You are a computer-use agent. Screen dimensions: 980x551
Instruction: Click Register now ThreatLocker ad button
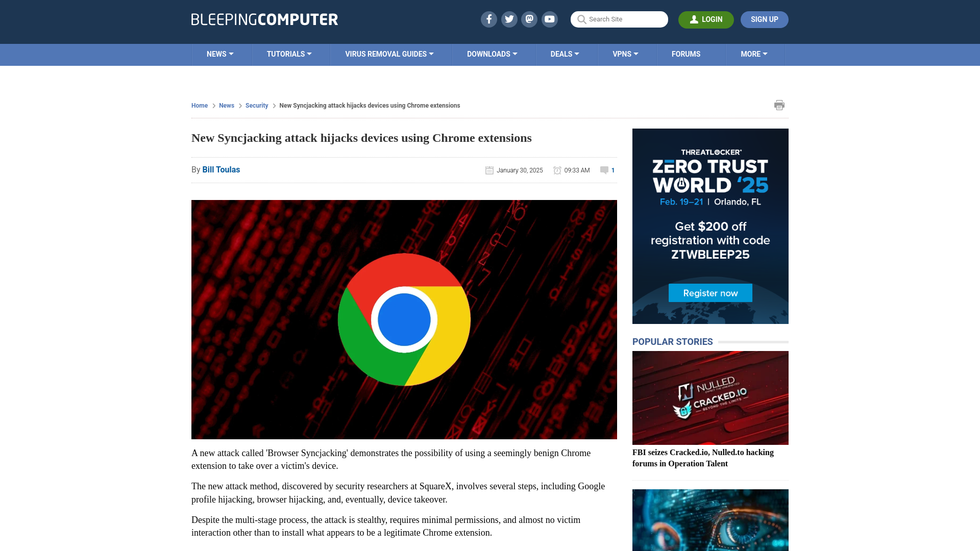pyautogui.click(x=710, y=293)
